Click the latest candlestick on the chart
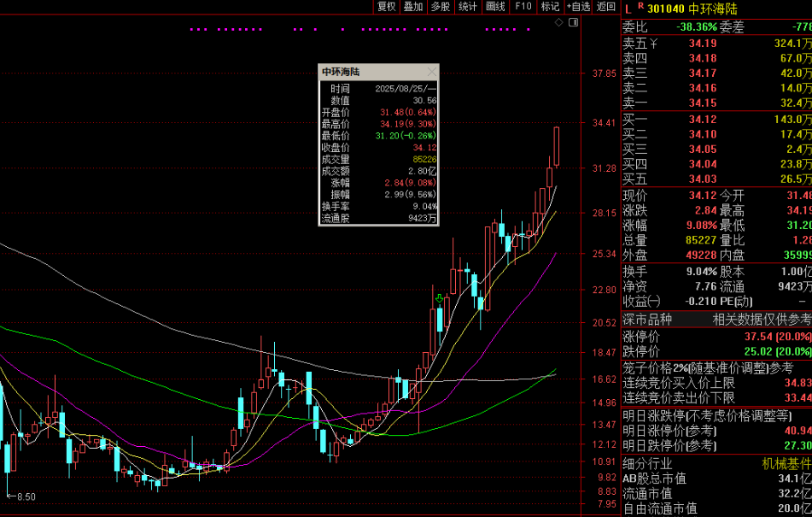 click(557, 147)
